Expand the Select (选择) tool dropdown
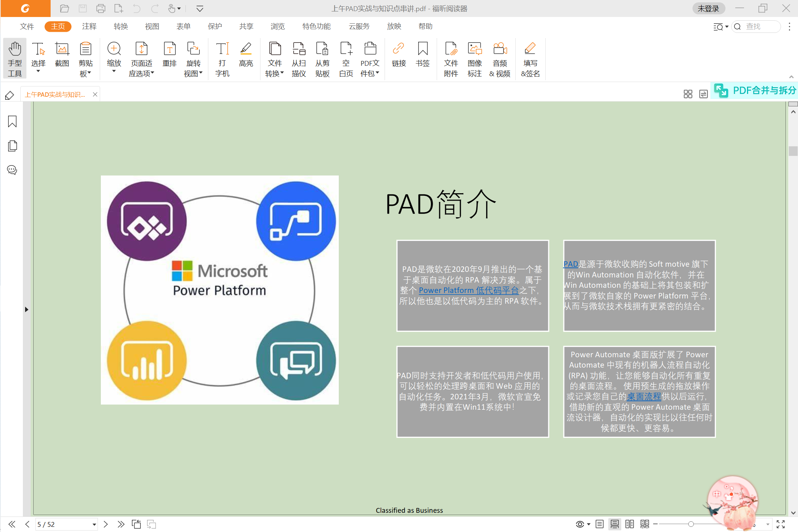This screenshot has width=798, height=532. pyautogui.click(x=38, y=72)
